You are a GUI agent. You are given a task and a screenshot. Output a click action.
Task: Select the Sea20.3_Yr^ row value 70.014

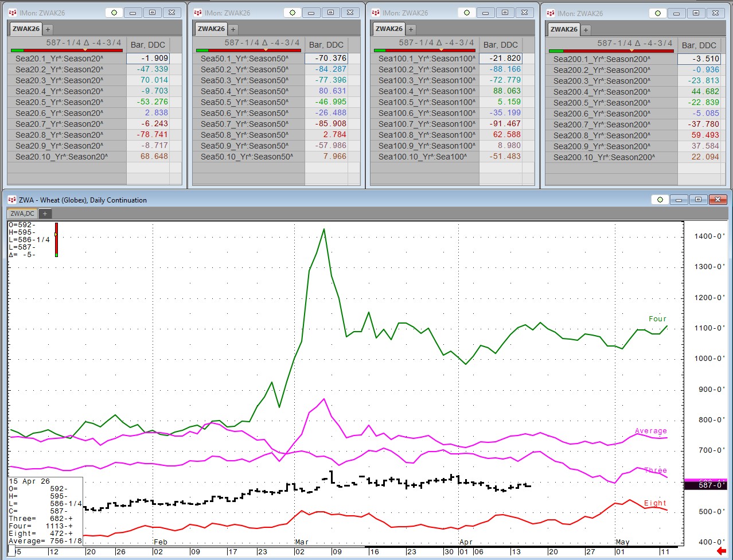tap(154, 80)
